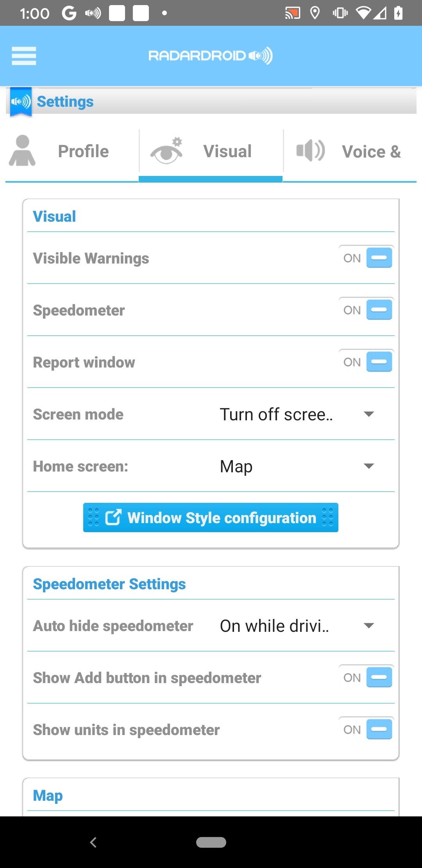Toggle Show Add button in speedometer
Image resolution: width=422 pixels, height=868 pixels.
[366, 677]
